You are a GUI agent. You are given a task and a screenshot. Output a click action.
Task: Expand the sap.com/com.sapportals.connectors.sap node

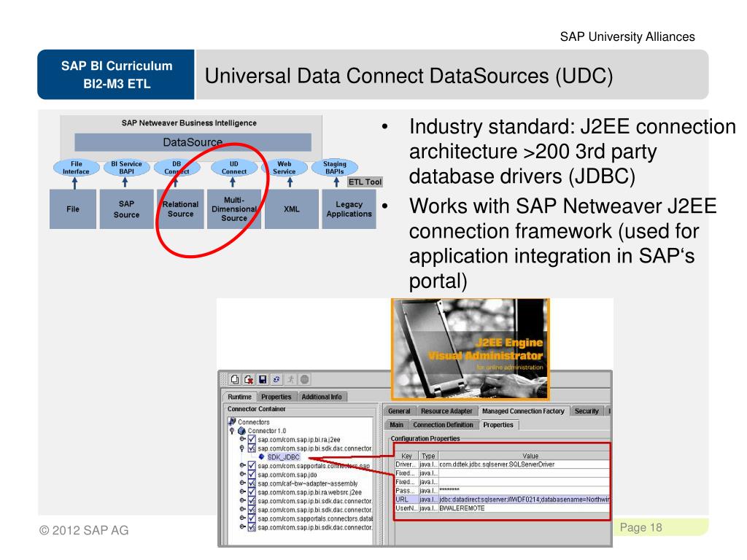pyautogui.click(x=242, y=465)
